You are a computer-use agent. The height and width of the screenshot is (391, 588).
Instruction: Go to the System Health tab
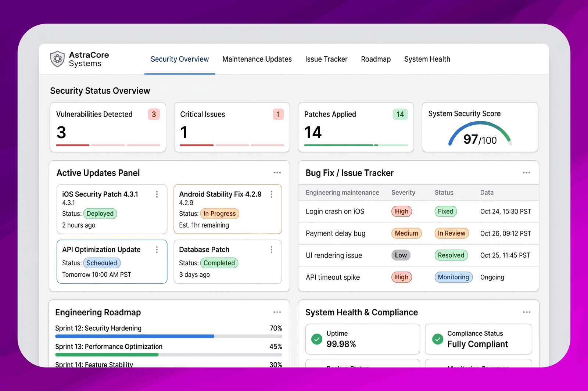[x=427, y=59]
